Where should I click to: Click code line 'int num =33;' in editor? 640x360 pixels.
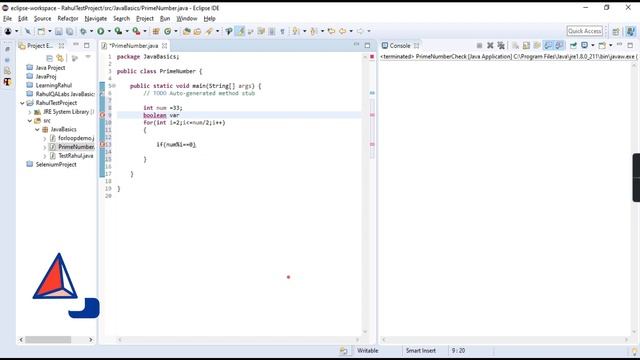(x=163, y=108)
